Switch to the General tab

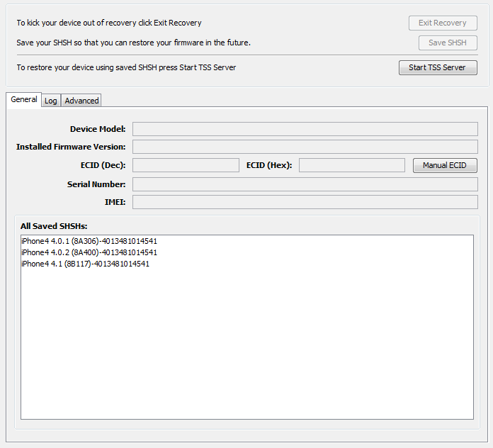point(24,100)
